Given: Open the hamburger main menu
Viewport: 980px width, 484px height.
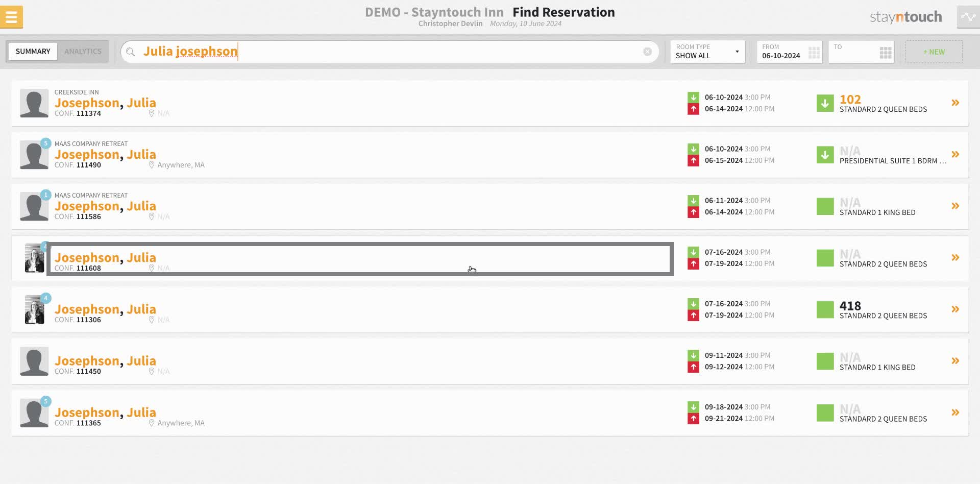Looking at the screenshot, I should 11,17.
